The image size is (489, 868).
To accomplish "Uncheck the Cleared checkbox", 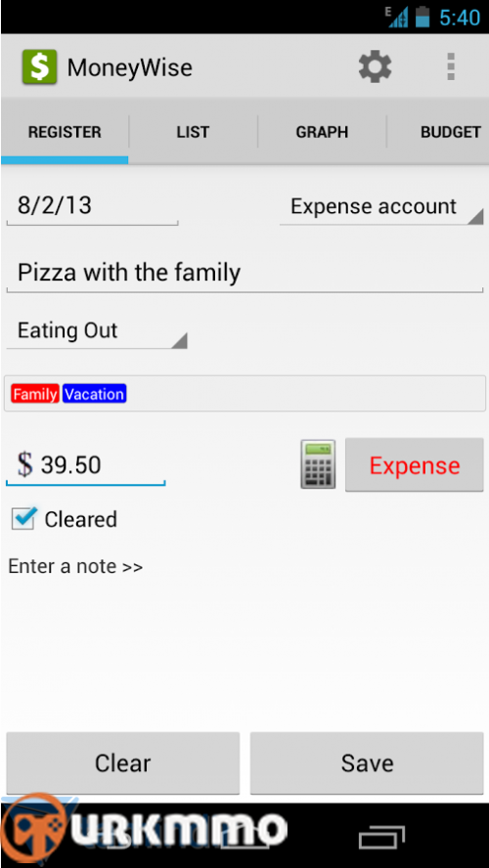I will [x=23, y=518].
